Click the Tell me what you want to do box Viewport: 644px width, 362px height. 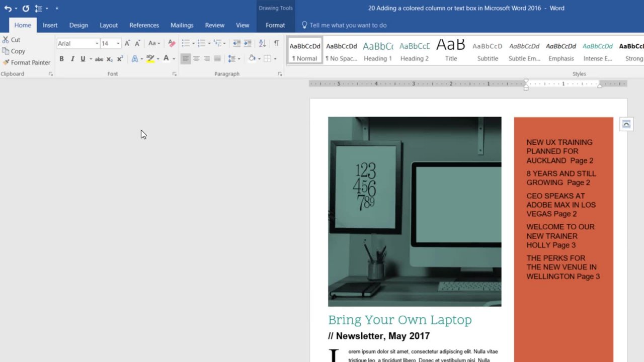348,25
